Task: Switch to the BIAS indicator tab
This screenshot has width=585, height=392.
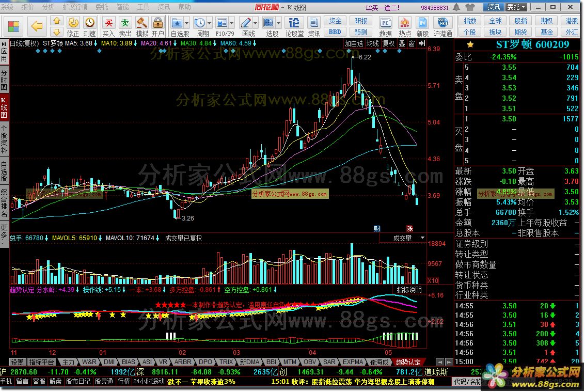Action: 129,362
